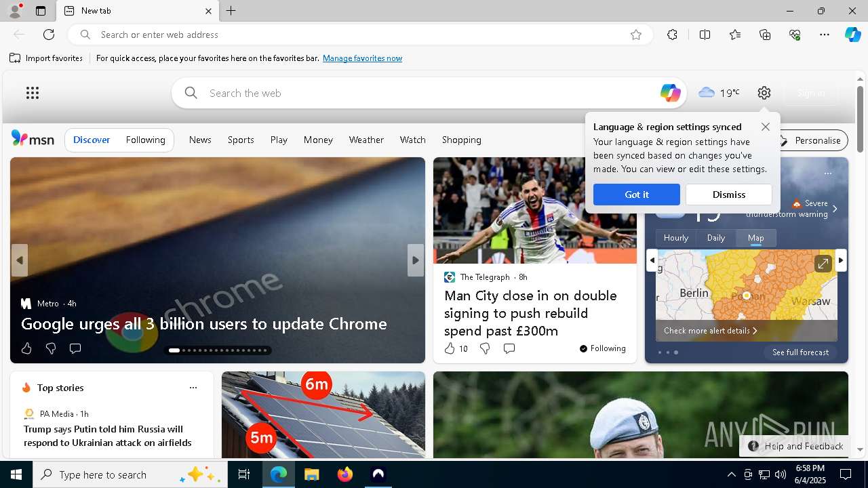Open a new tab with plus button
868x488 pixels.
point(231,11)
